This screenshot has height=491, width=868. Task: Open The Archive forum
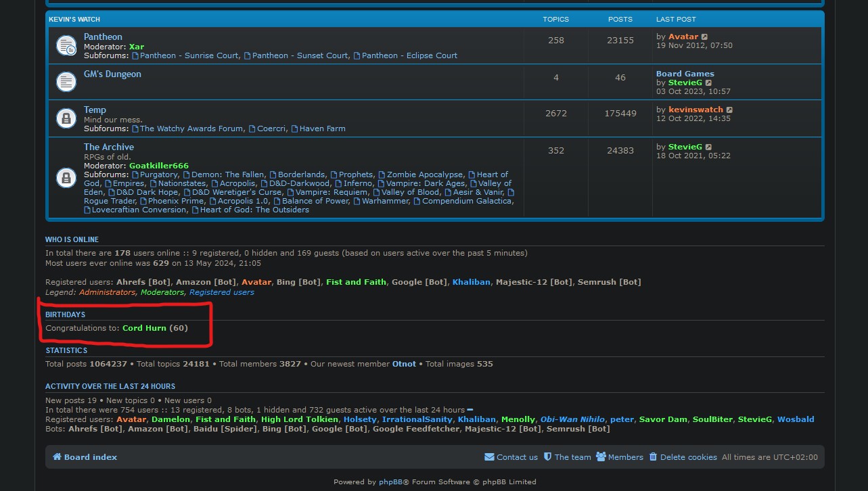tap(109, 147)
